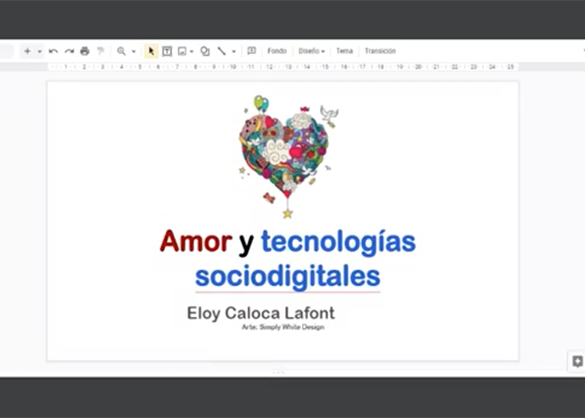Insert a text box
Viewport: 585px width, 418px height.
pos(167,51)
